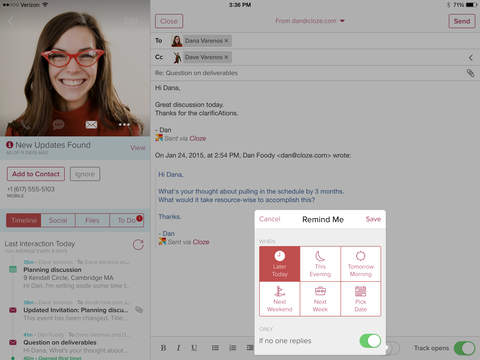Select the Later Today reminder option
This screenshot has width=480, height=360.
click(x=279, y=264)
